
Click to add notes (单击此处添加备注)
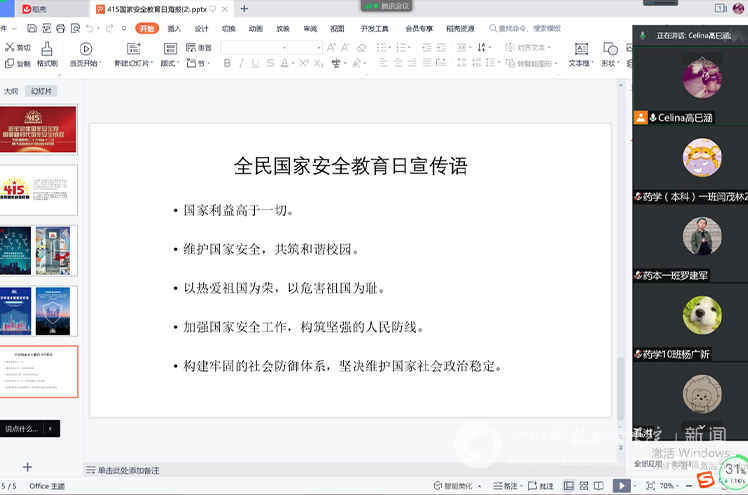[128, 471]
